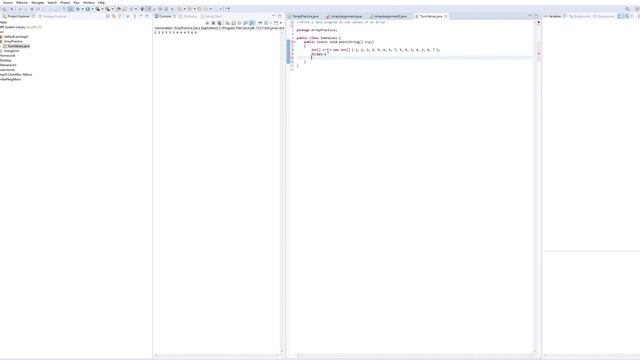Select SumValues.java in Project Explorer
The image size is (640, 360).
point(17,46)
